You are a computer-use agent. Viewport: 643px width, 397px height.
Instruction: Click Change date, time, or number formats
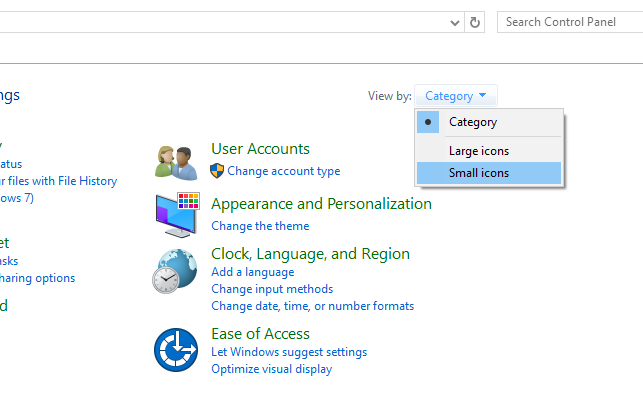click(312, 306)
